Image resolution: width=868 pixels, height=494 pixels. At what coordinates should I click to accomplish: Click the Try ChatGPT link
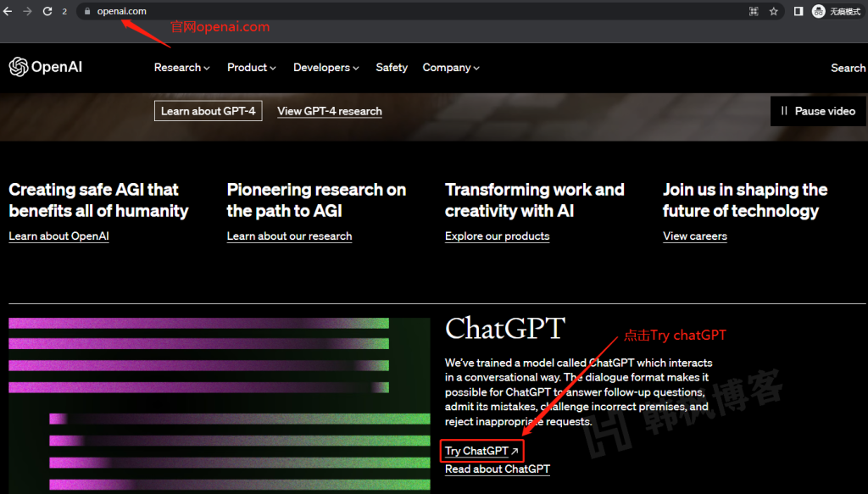click(481, 451)
